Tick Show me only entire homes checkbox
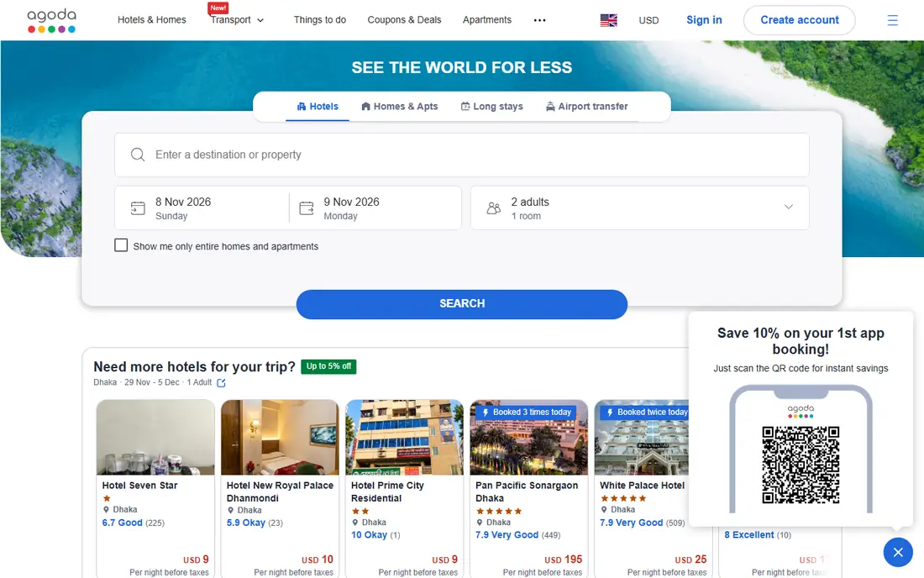Image resolution: width=924 pixels, height=578 pixels. click(x=121, y=245)
